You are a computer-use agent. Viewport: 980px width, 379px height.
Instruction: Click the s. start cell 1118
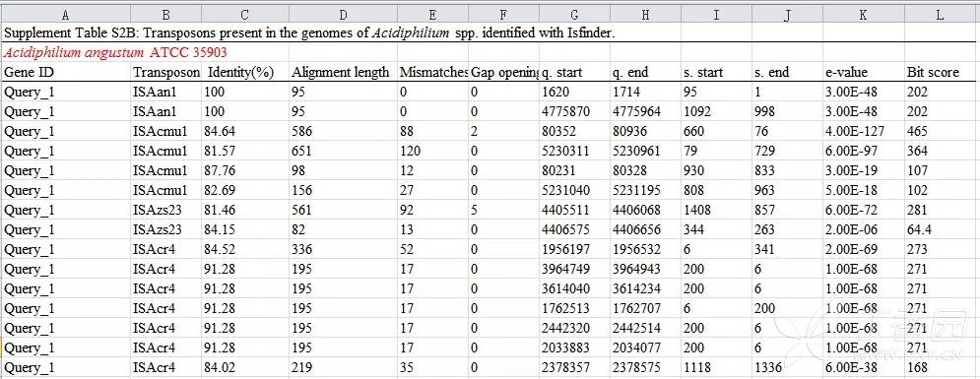pyautogui.click(x=716, y=368)
